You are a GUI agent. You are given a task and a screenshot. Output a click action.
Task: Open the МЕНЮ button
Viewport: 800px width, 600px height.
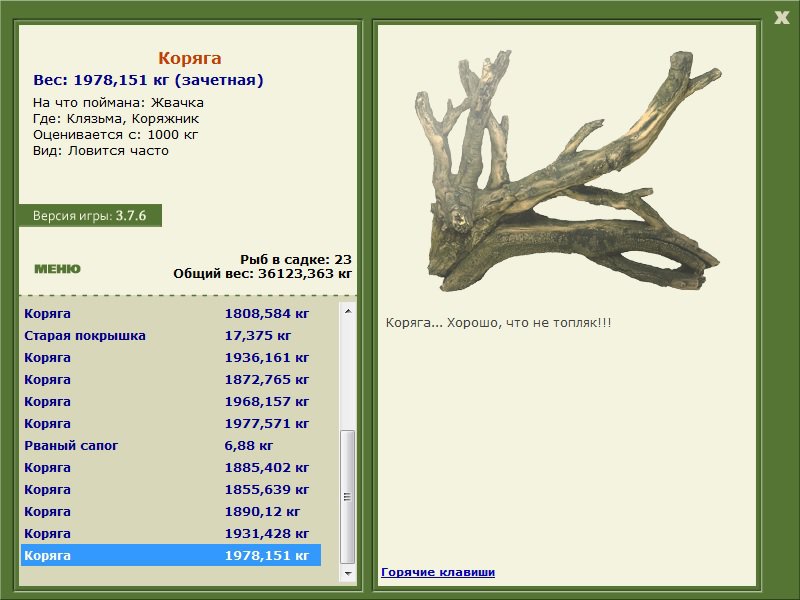pos(57,269)
